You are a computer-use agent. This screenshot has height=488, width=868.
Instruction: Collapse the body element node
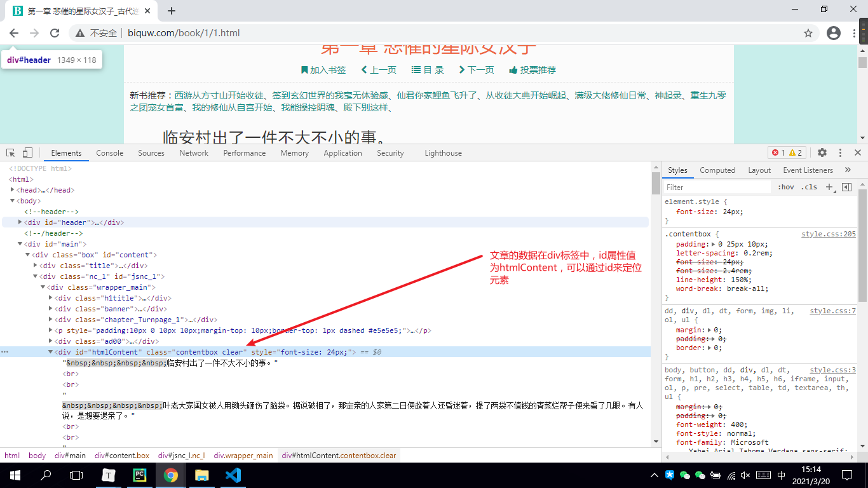coord(13,201)
